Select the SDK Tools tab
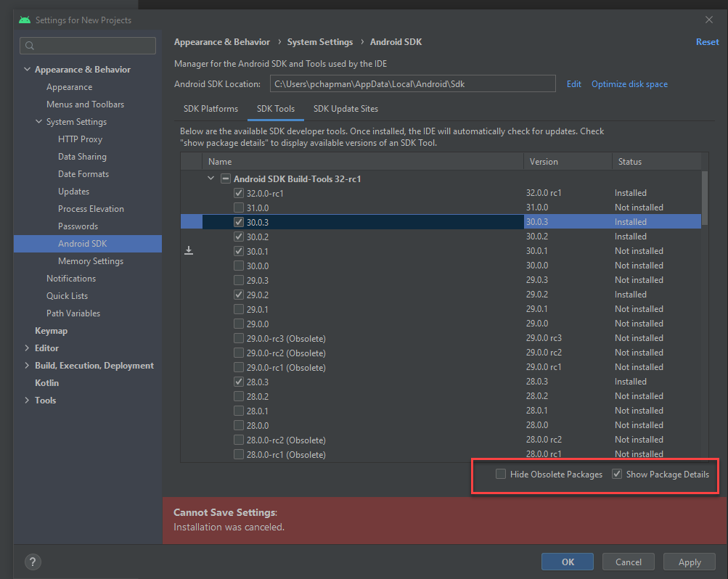This screenshot has width=728, height=579. pos(276,109)
